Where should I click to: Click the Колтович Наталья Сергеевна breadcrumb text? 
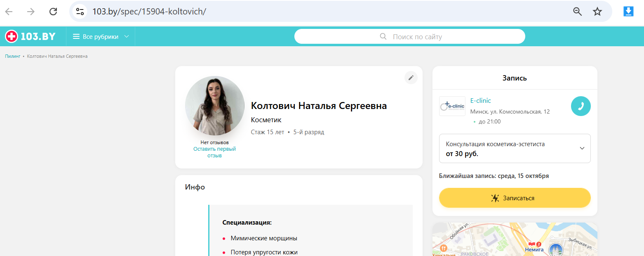[x=57, y=56]
